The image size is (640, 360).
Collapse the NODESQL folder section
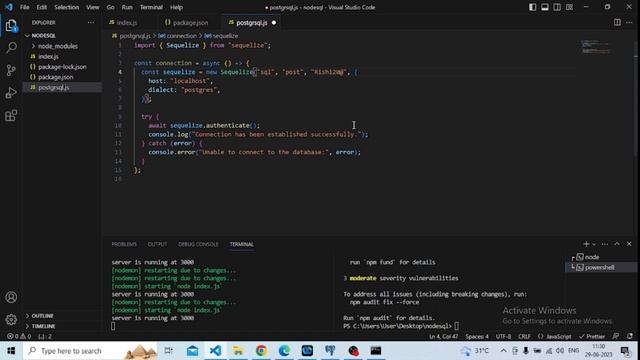43,36
